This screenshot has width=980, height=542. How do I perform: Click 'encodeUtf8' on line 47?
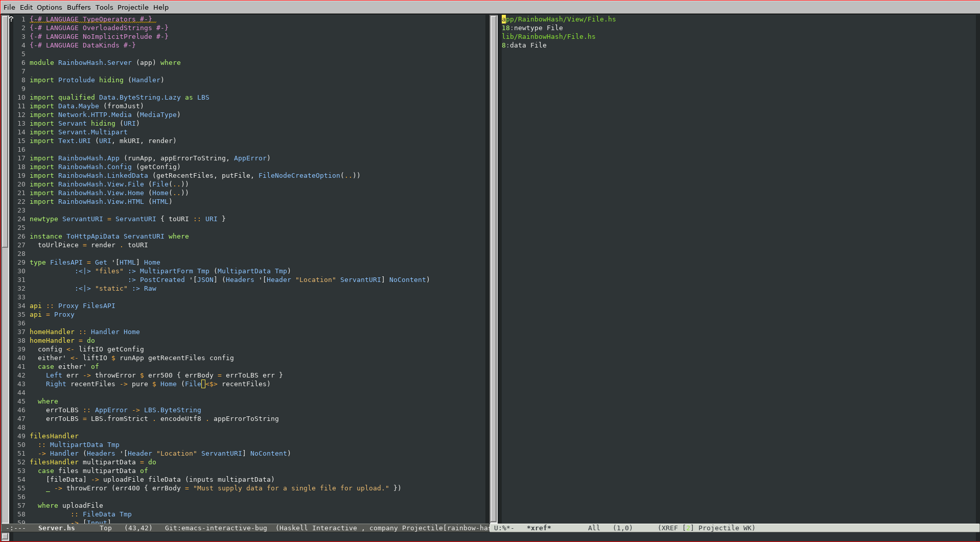point(180,419)
